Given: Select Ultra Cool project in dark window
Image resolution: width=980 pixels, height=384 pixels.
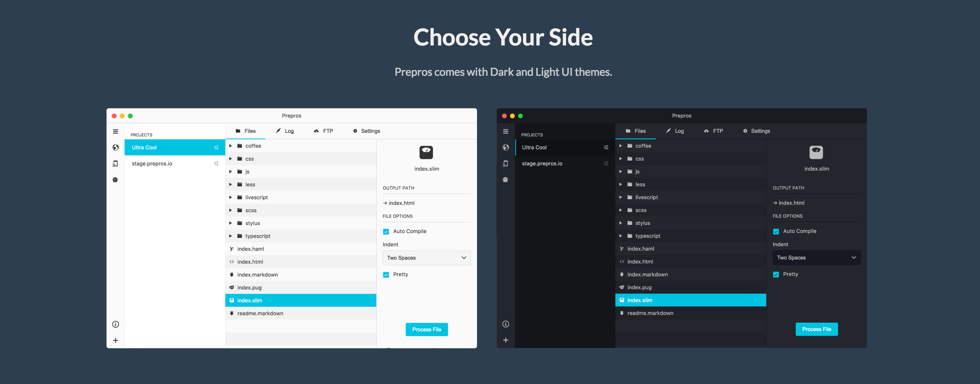Looking at the screenshot, I should (565, 148).
